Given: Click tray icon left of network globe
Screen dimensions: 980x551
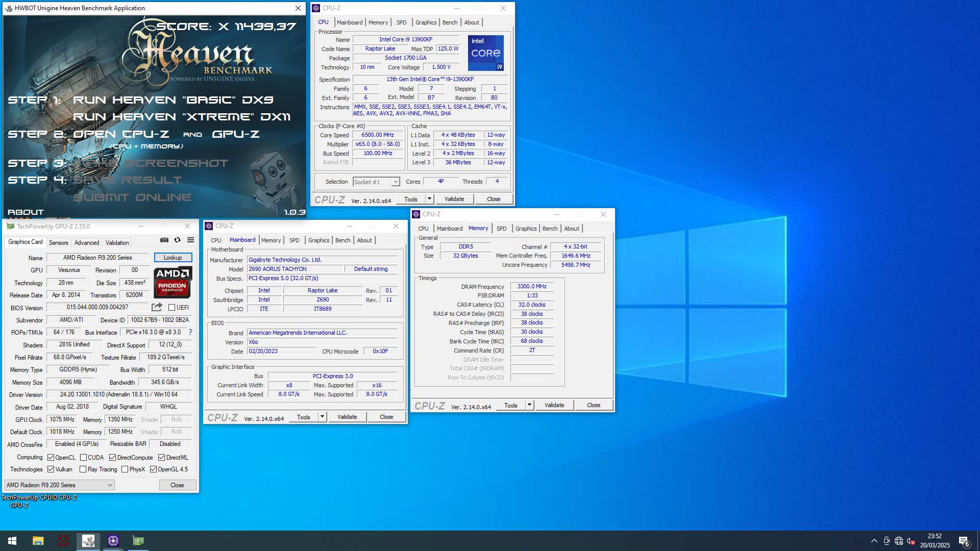Looking at the screenshot, I should pyautogui.click(x=887, y=541).
